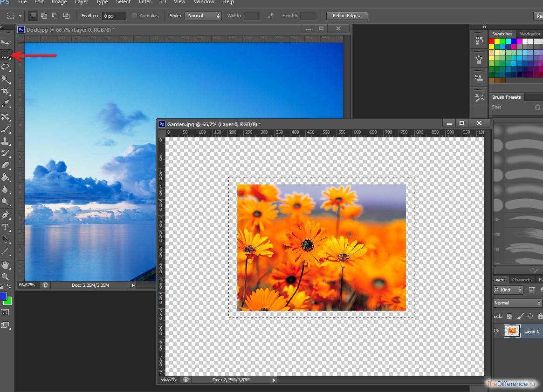Open the Select menu

[123, 2]
